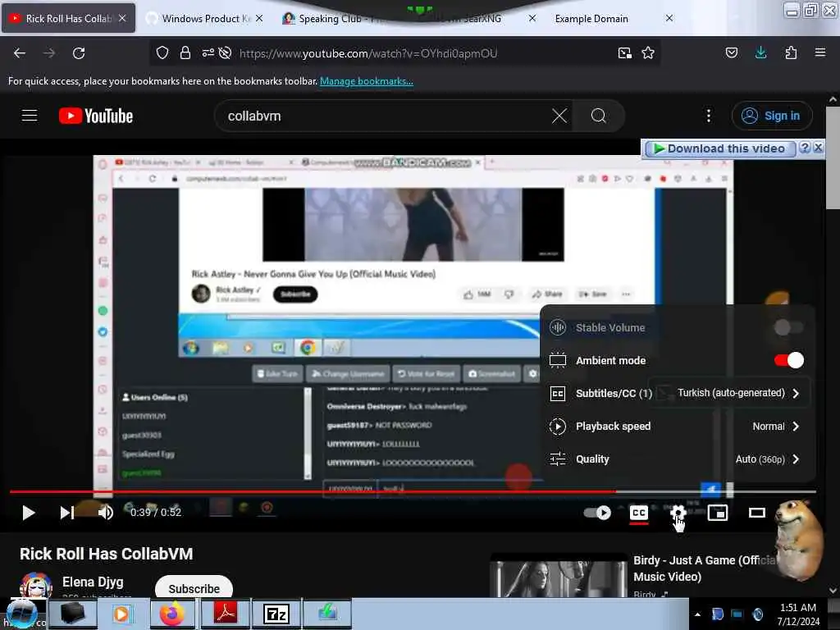Switch to Windows Product Key tab

coord(204,19)
